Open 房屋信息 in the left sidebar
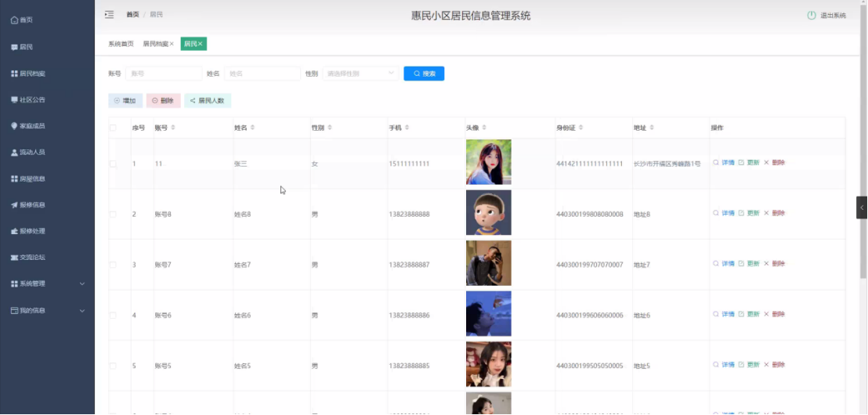 [28, 179]
